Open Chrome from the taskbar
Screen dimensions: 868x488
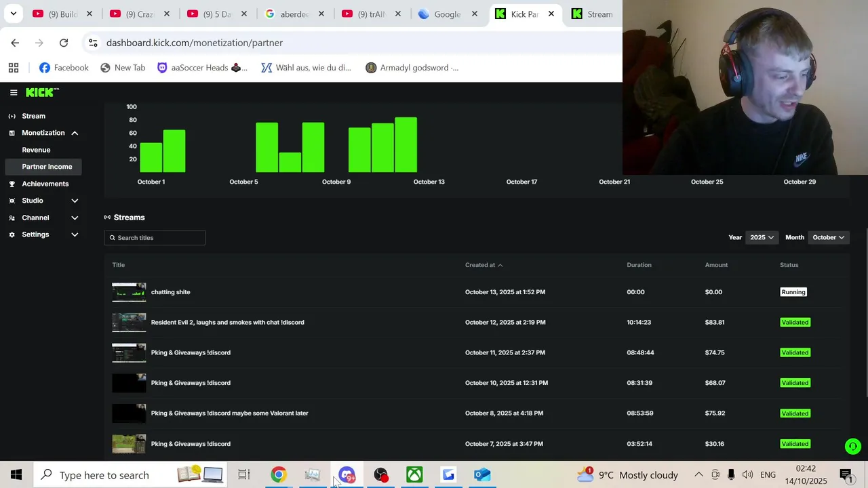tap(279, 475)
